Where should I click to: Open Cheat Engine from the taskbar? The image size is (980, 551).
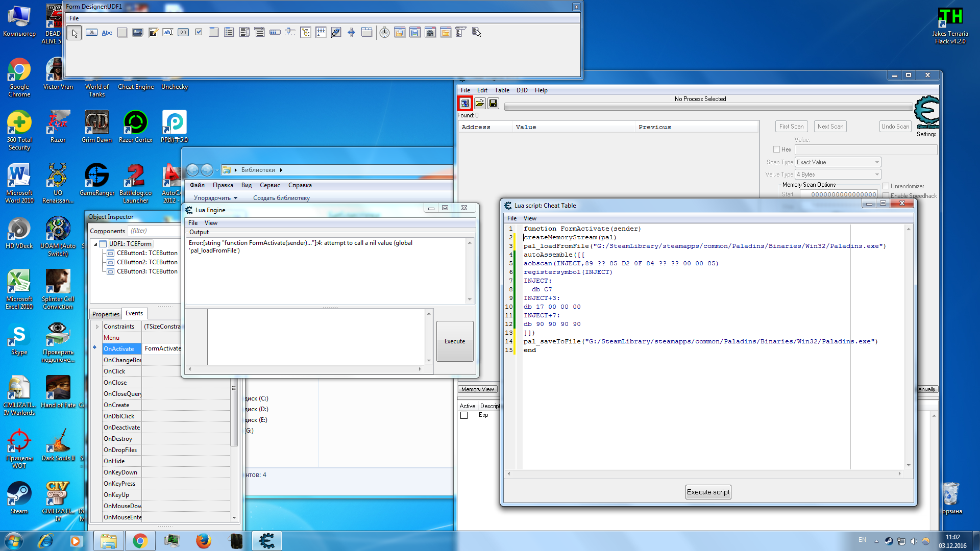[266, 541]
